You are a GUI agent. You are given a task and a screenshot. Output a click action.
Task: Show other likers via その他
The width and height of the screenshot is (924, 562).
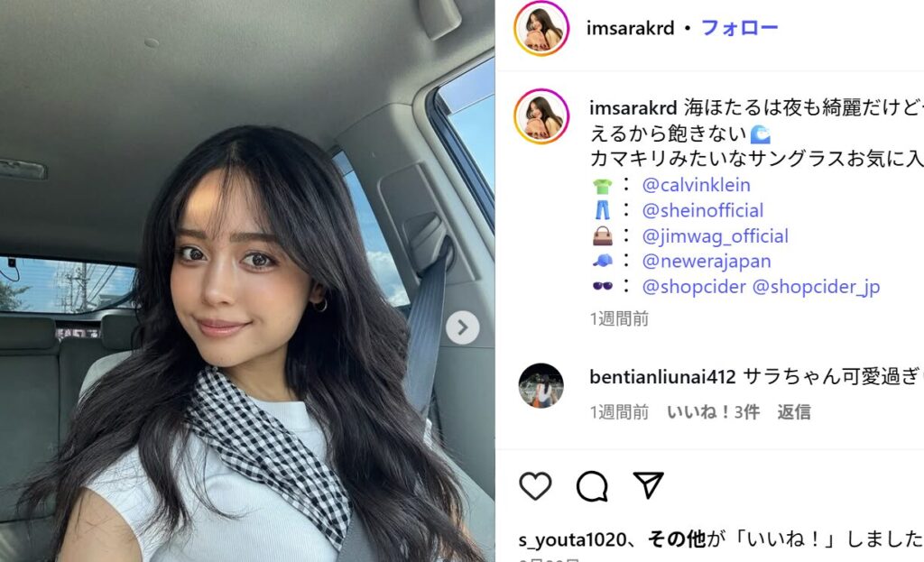coord(677,539)
